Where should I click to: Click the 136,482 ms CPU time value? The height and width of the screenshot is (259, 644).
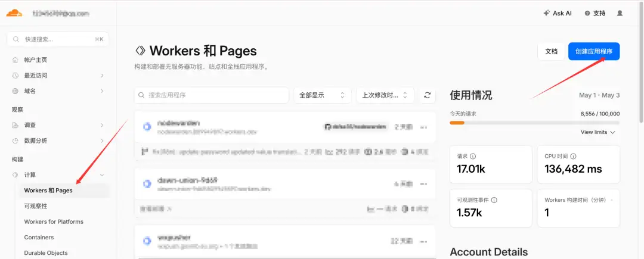(574, 168)
